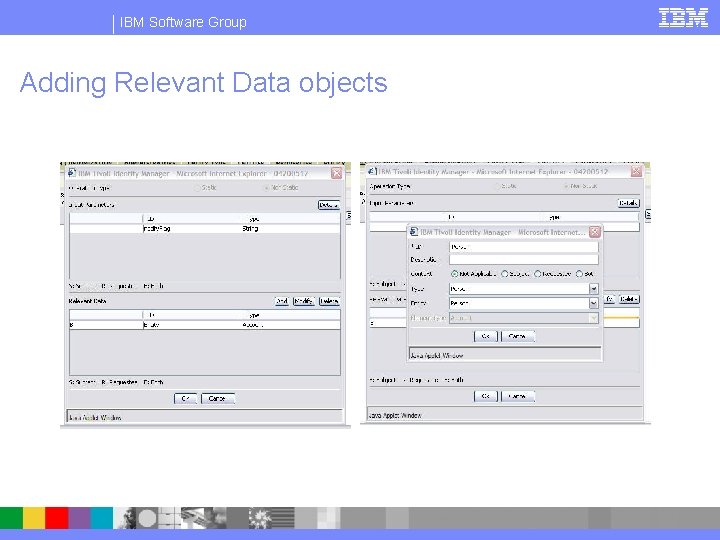Click the IE page icon in left window title bar
Image resolution: width=720 pixels, height=540 pixels.
pos(72,173)
